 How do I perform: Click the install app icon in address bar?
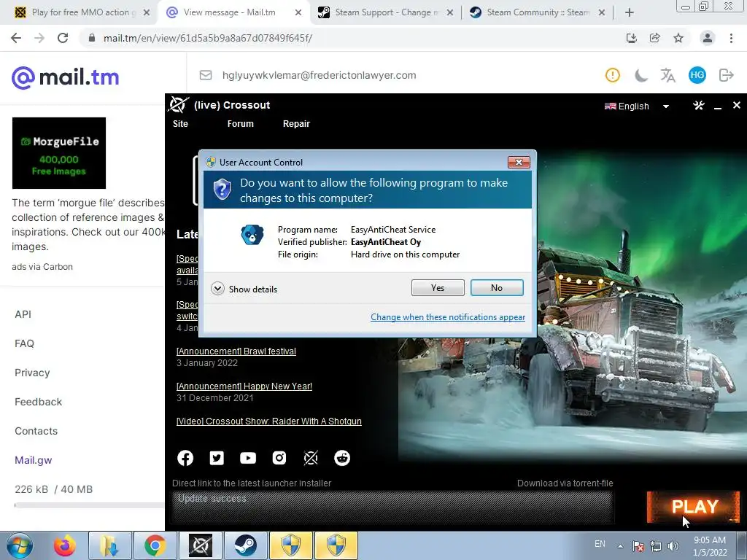click(632, 38)
